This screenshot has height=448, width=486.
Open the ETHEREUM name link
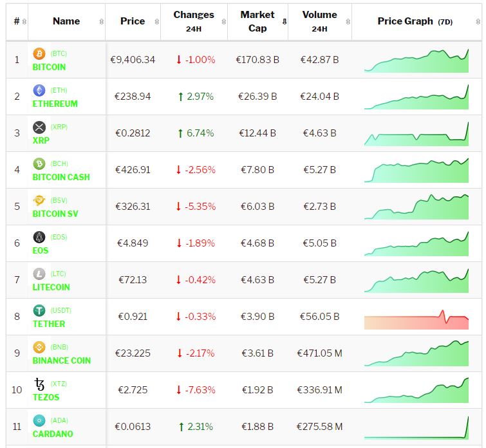(55, 104)
